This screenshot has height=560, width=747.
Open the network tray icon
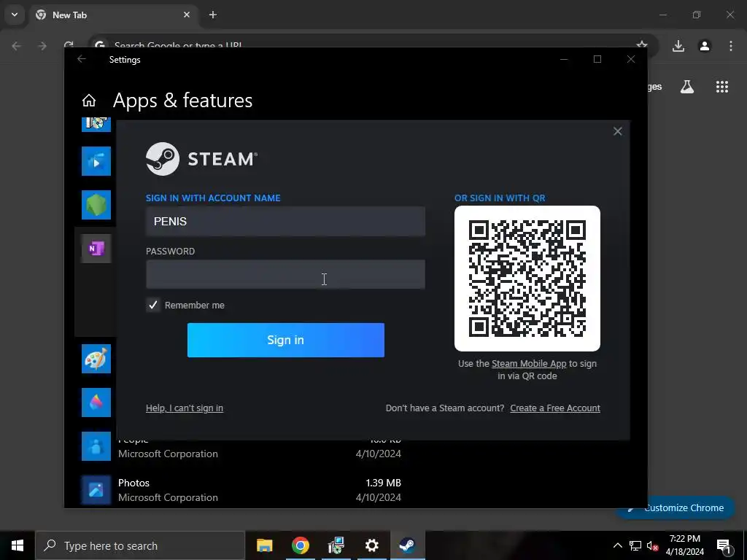click(635, 545)
